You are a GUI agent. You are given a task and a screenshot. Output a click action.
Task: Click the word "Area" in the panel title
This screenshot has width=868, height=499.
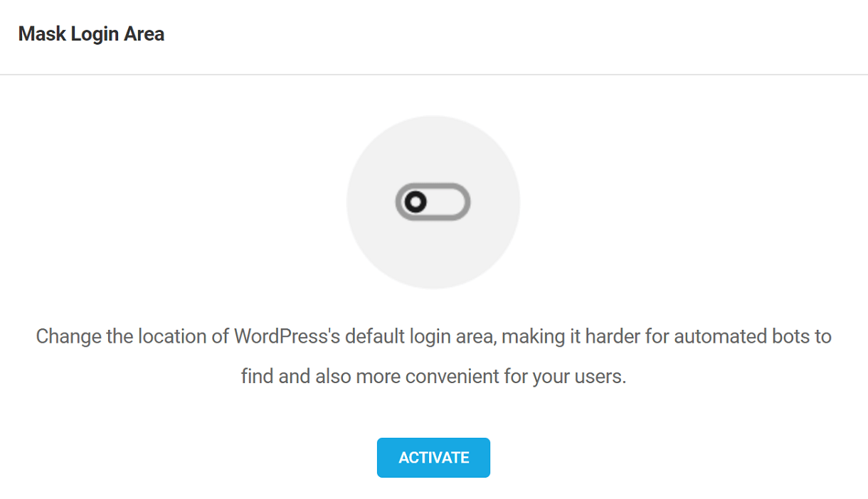(x=145, y=34)
